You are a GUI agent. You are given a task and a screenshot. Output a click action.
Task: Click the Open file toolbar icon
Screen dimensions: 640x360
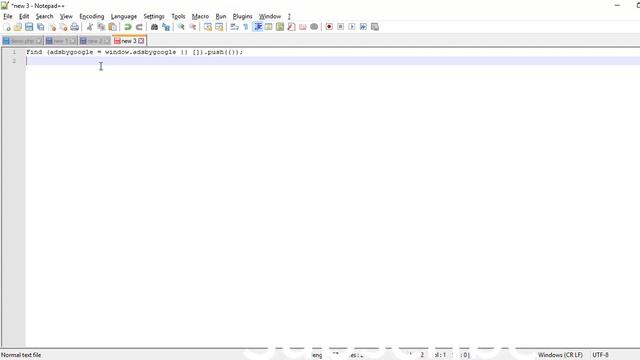pos(18,27)
